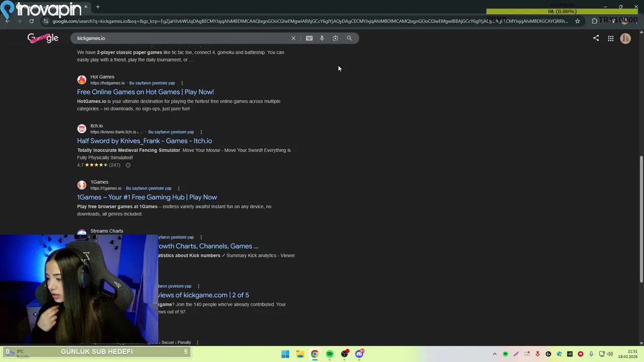
Task: Translate the Streams Charts result page
Action: point(176,237)
